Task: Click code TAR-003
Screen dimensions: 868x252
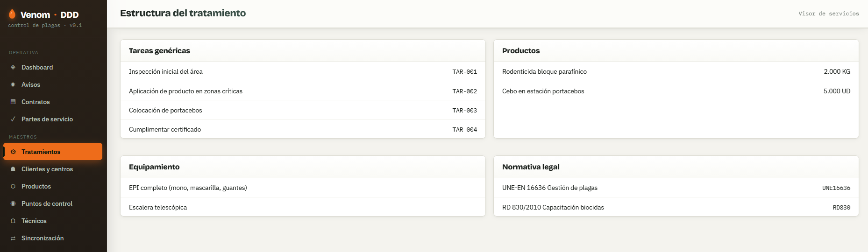Action: click(x=464, y=111)
